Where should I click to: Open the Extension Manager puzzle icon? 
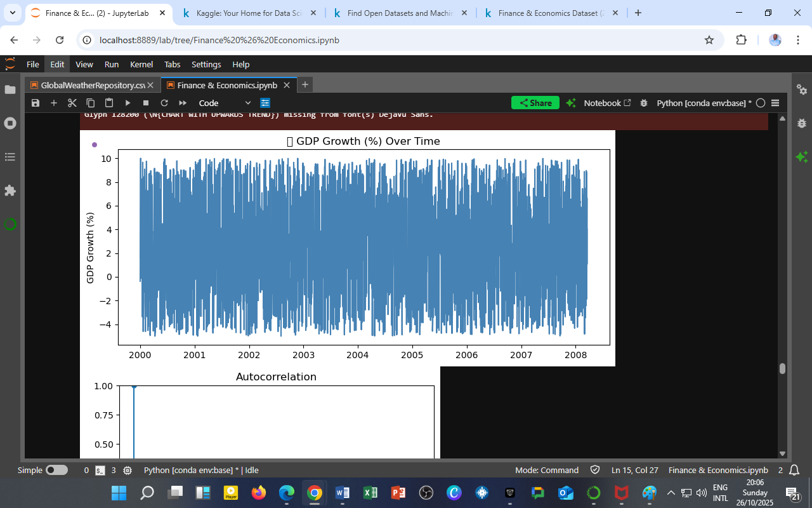pyautogui.click(x=10, y=190)
